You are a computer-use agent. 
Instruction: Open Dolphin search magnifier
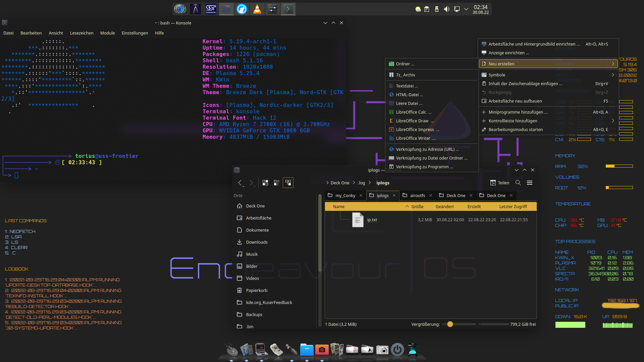click(518, 183)
